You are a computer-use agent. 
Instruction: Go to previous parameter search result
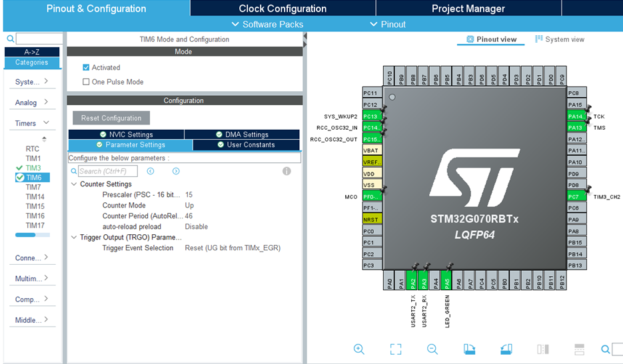pyautogui.click(x=150, y=171)
